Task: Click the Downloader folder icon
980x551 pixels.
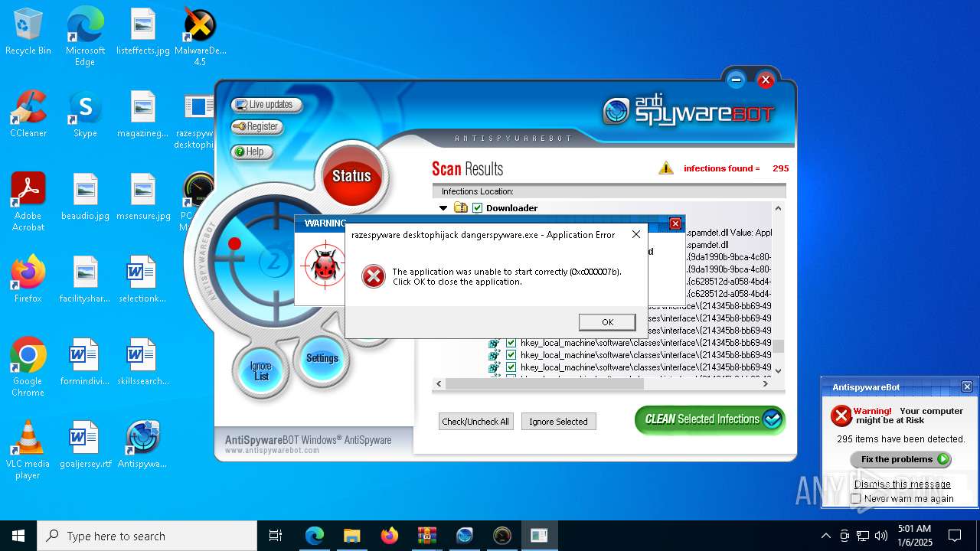Action: click(x=461, y=208)
